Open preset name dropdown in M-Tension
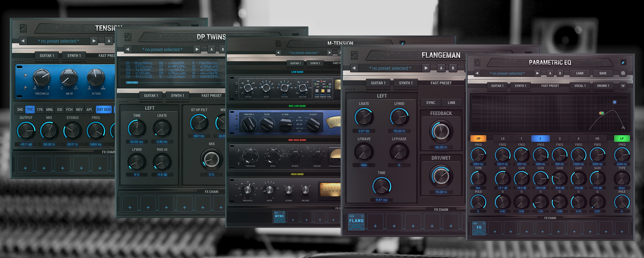Screen dimensions: 644x258 tap(305, 53)
